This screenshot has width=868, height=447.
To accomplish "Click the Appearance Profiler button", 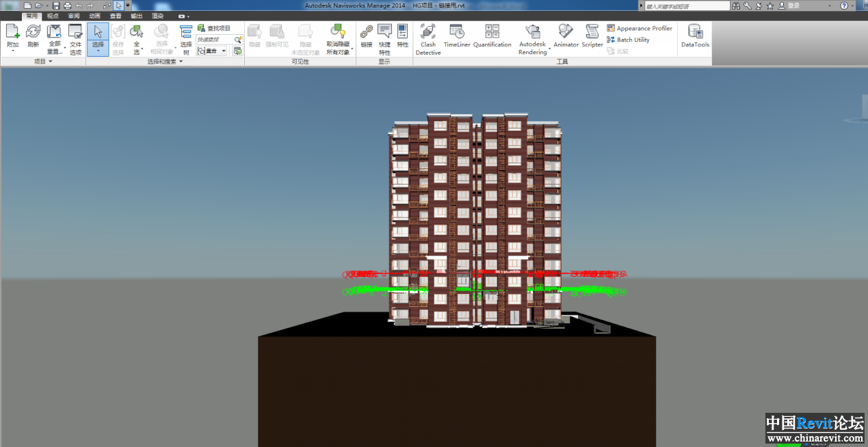I will pos(640,29).
